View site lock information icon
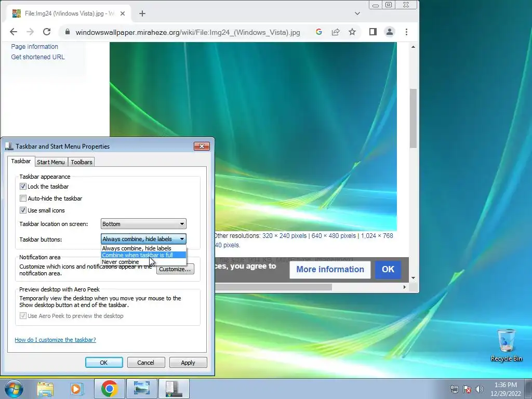The image size is (532, 399). (x=67, y=32)
